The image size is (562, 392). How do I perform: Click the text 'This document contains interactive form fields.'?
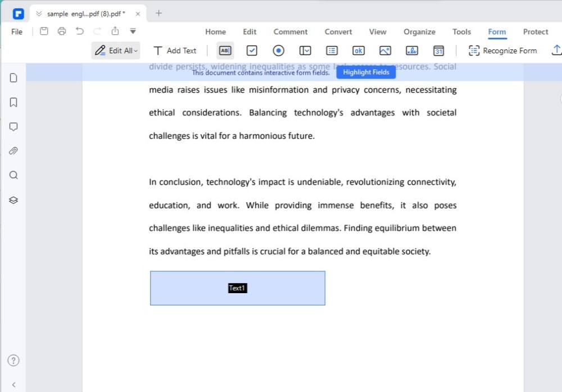point(261,73)
